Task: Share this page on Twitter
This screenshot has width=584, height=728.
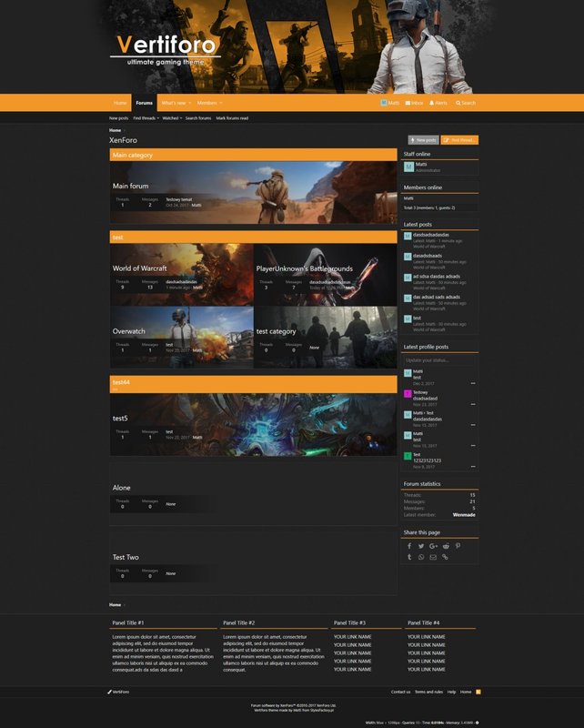Action: pyautogui.click(x=421, y=546)
